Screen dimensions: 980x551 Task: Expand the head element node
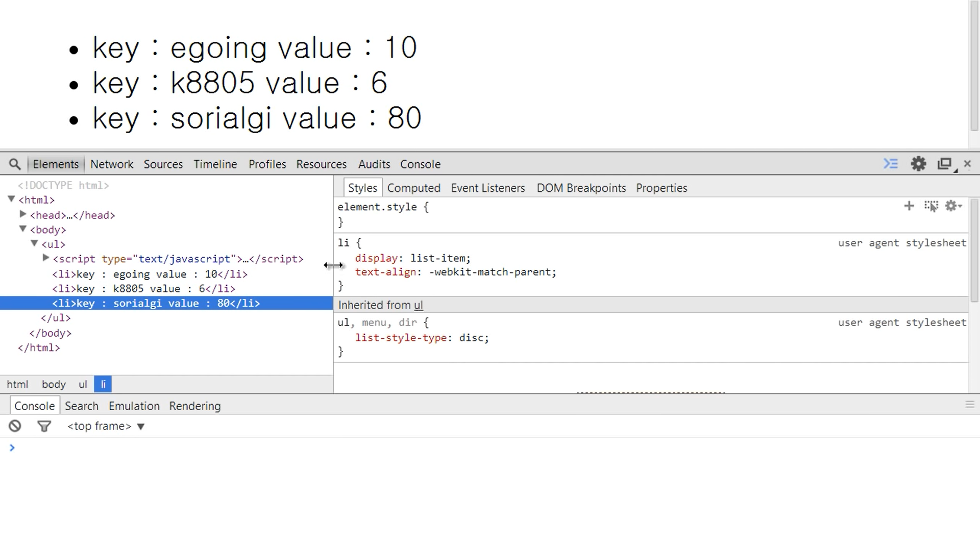click(x=23, y=215)
